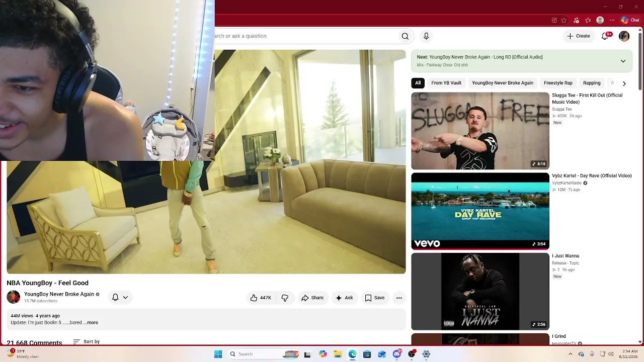This screenshot has width=644, height=362.
Task: Add this page to favorites with the star icon
Action: (564, 21)
